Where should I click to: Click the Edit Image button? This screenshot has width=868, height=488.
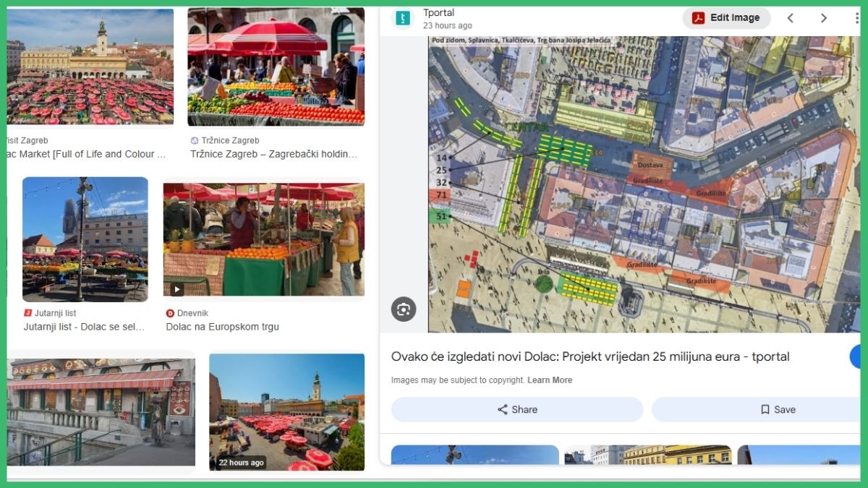pos(726,17)
